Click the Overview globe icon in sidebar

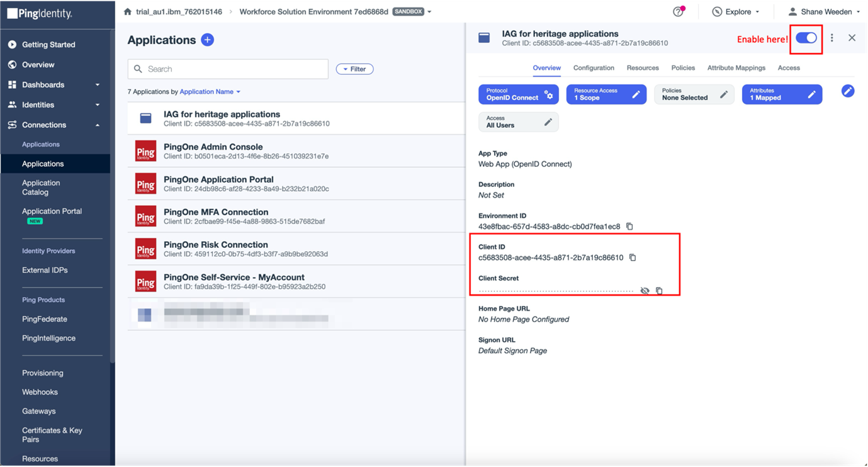[x=12, y=65]
